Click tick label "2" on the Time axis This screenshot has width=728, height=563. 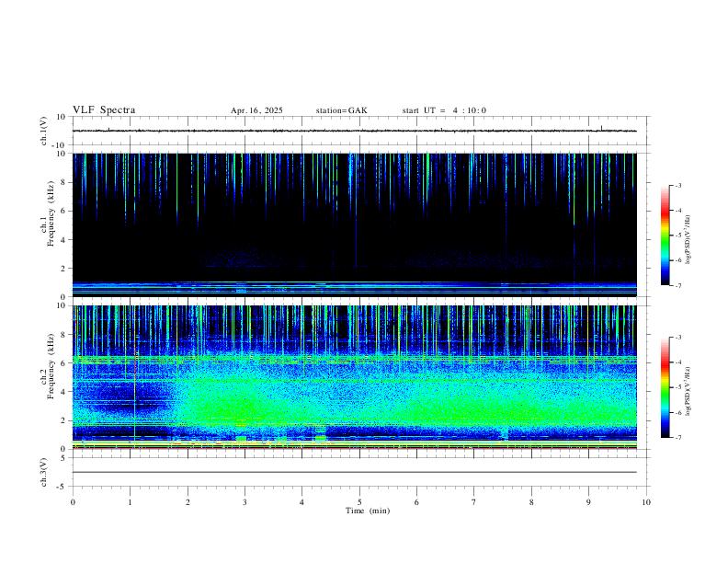click(188, 502)
